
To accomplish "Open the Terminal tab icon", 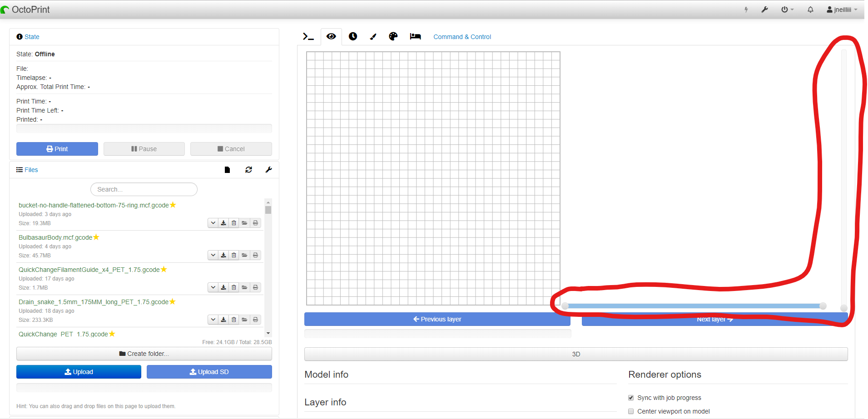I will (x=308, y=36).
